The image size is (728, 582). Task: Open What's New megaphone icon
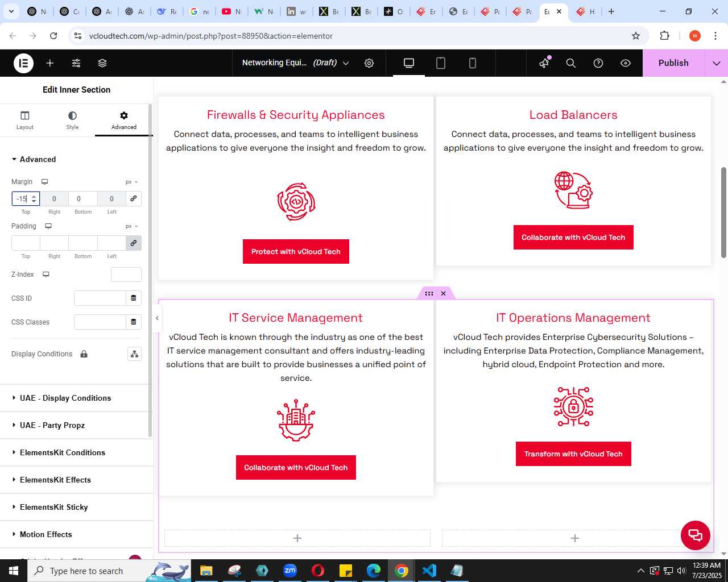(544, 63)
